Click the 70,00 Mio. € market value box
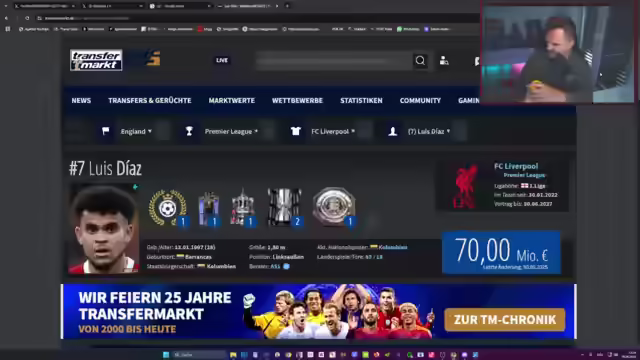Viewport: 640px width, 360px height. click(x=501, y=252)
